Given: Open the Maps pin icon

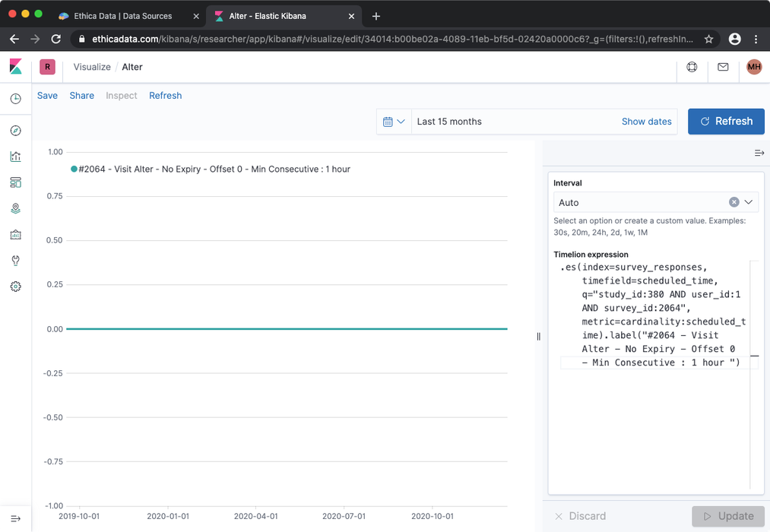Looking at the screenshot, I should coord(15,208).
